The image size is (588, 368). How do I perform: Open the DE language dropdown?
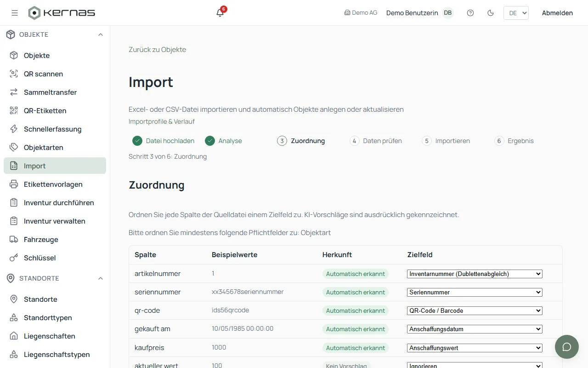(x=516, y=13)
